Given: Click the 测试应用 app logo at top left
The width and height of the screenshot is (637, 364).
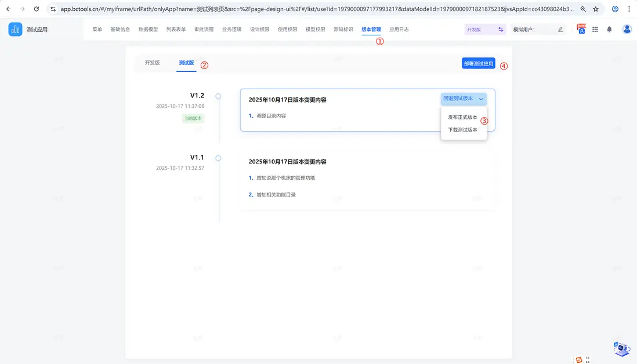Looking at the screenshot, I should click(15, 28).
